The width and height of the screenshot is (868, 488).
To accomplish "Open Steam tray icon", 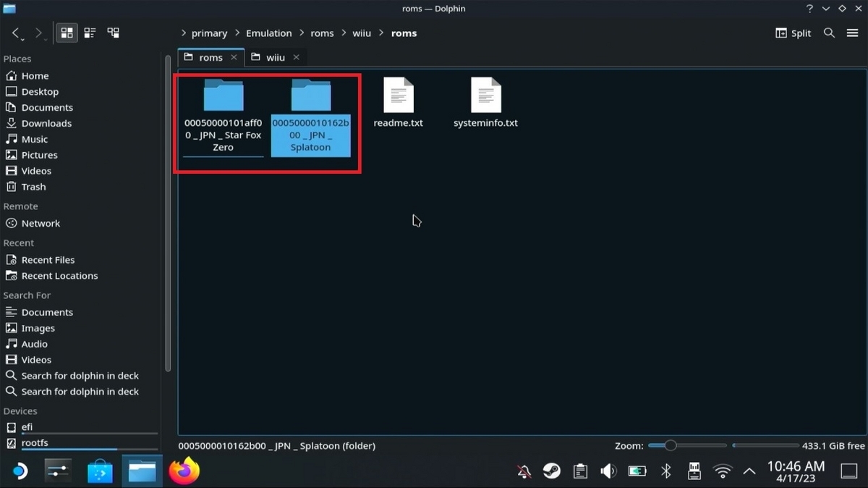I will 552,472.
